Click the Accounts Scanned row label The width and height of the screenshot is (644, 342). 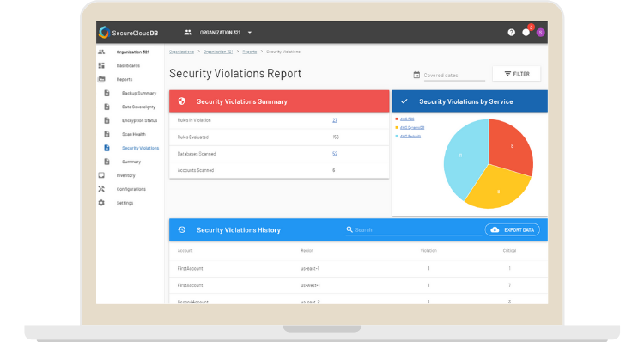point(196,170)
